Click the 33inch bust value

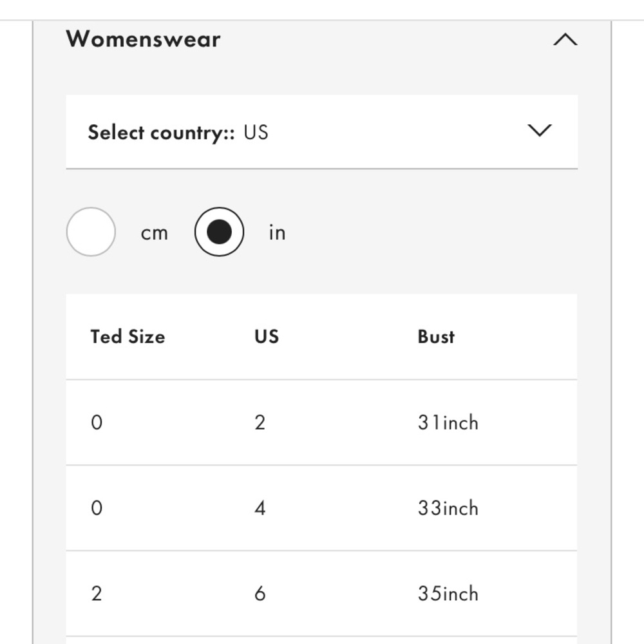[448, 508]
